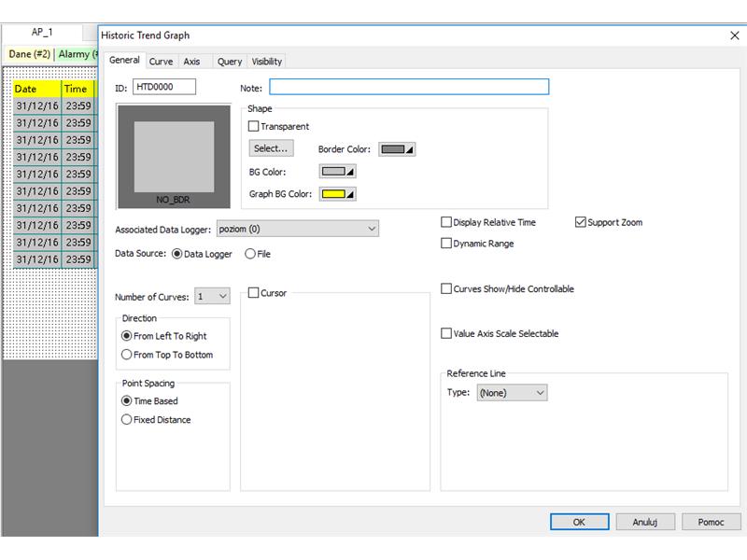Open the BG Color picker
The image size is (747, 560).
click(337, 171)
